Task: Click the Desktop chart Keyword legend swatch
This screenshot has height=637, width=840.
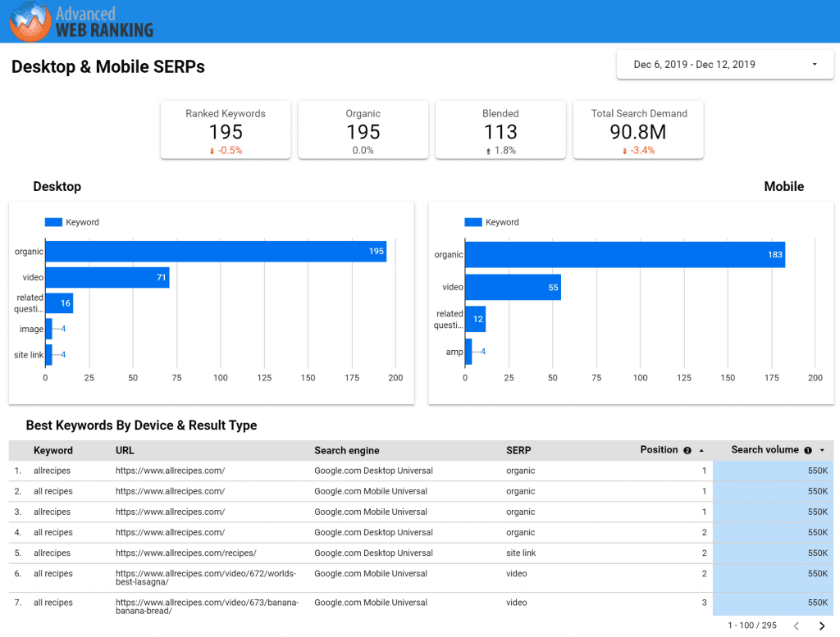Action: coord(53,222)
